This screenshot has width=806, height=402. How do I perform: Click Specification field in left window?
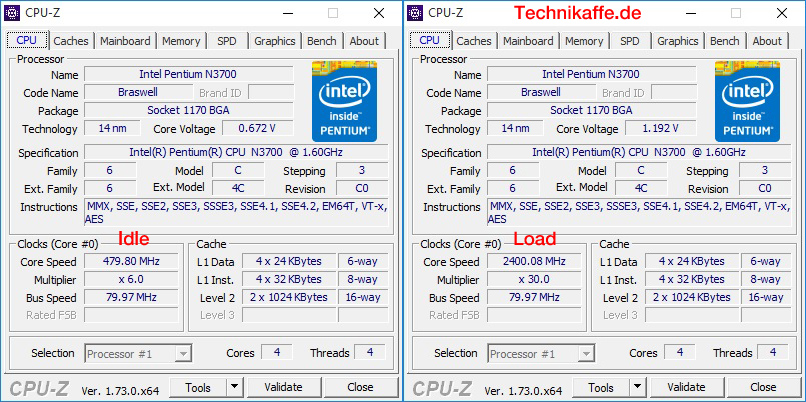pyautogui.click(x=236, y=152)
